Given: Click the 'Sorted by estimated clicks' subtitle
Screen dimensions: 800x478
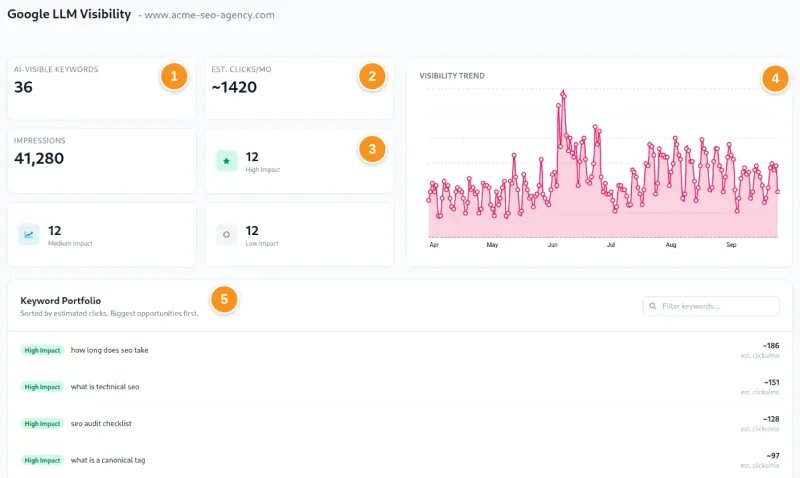Looking at the screenshot, I should point(109,313).
